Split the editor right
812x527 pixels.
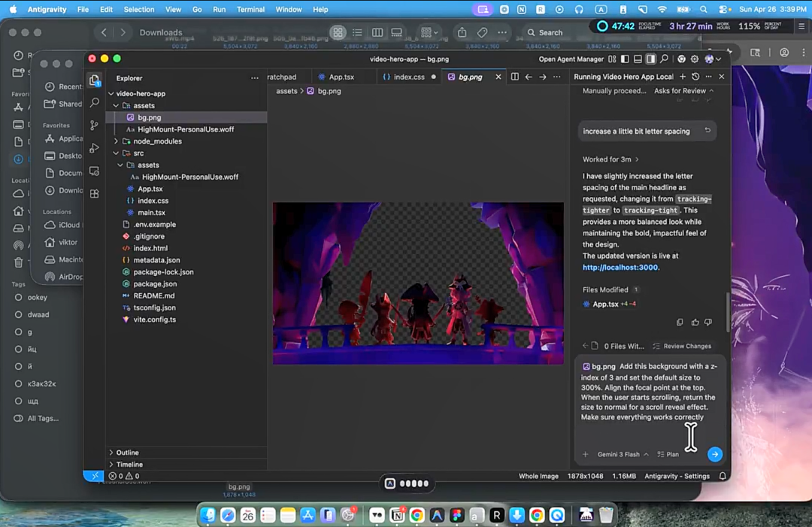515,77
